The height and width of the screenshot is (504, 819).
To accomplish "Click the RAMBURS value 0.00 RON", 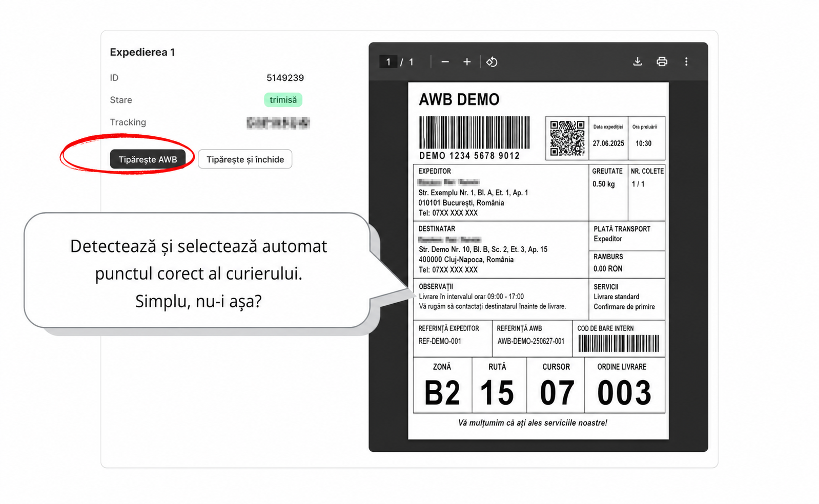I will point(608,268).
